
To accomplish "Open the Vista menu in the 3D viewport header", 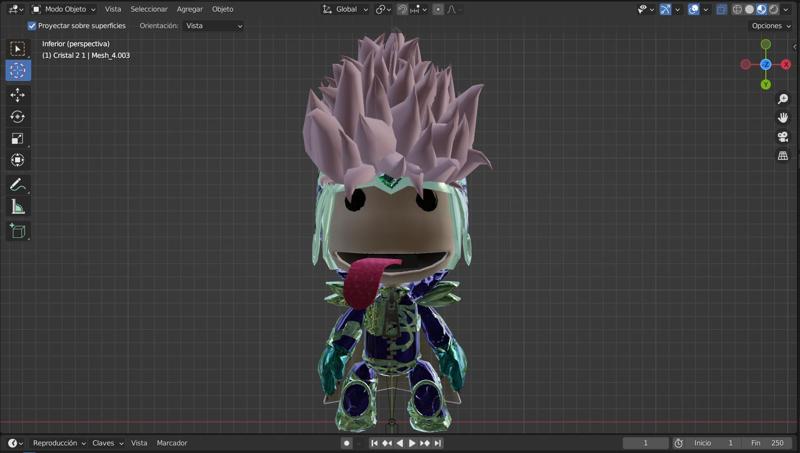I will [113, 9].
